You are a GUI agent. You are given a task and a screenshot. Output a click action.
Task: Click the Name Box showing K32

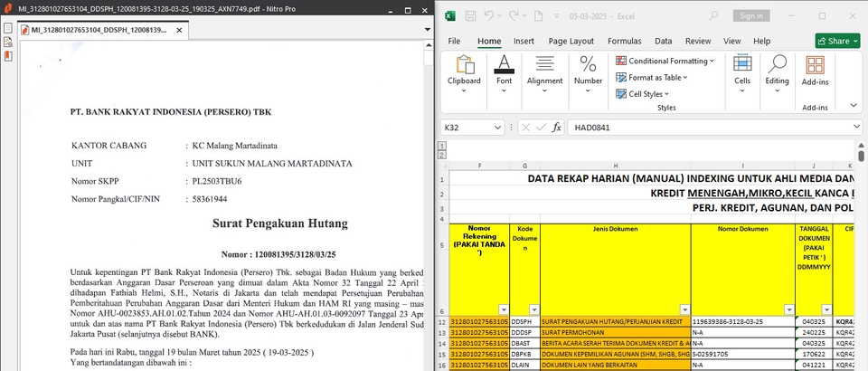[x=467, y=128]
